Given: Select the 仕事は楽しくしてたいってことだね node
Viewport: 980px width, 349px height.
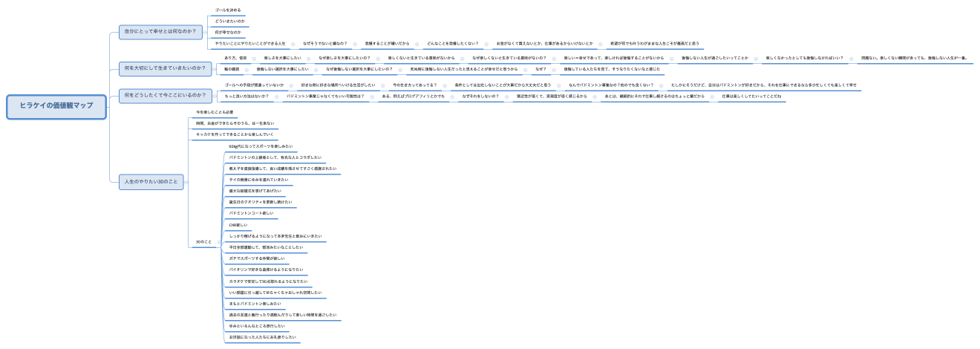Looking at the screenshot, I should 751,97.
